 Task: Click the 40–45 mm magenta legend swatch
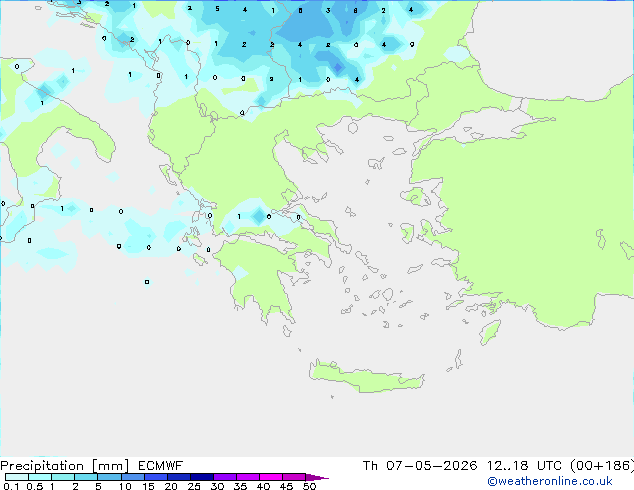[271, 477]
